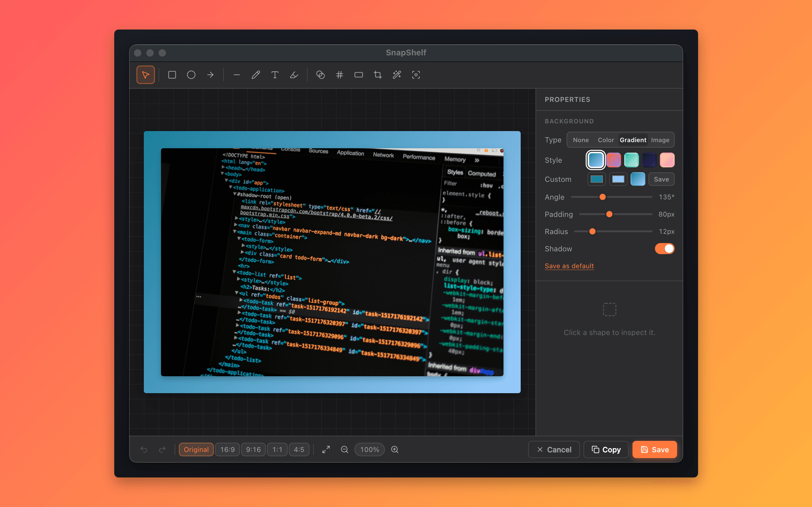This screenshot has height=507, width=812.
Task: Open the second custom light-blue color well
Action: point(618,179)
